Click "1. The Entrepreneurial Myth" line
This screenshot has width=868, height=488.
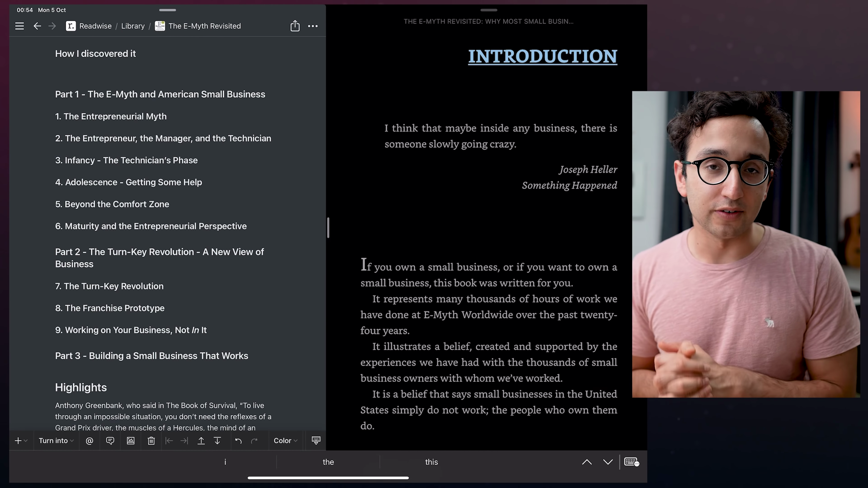click(111, 116)
